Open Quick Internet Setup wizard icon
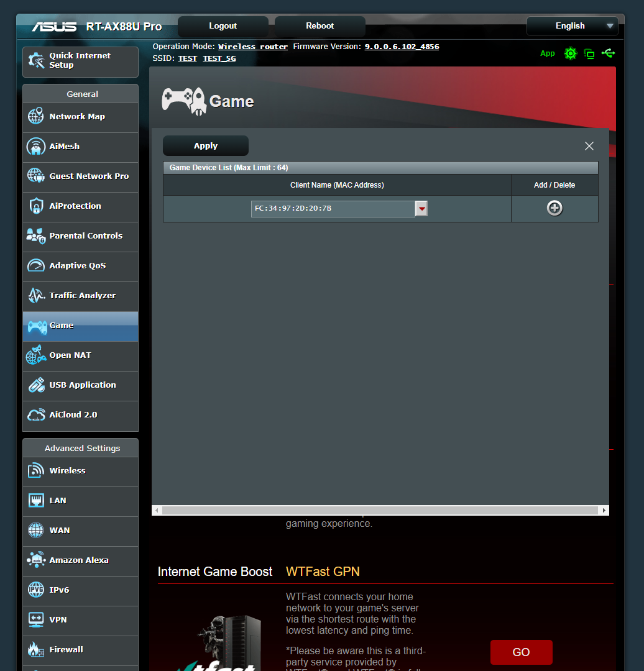This screenshot has width=644, height=671. click(36, 60)
